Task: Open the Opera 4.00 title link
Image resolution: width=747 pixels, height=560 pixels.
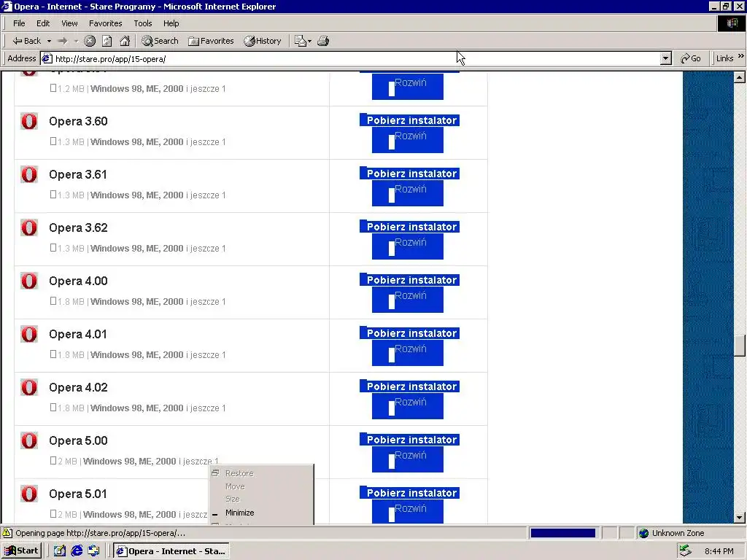Action: tap(78, 281)
